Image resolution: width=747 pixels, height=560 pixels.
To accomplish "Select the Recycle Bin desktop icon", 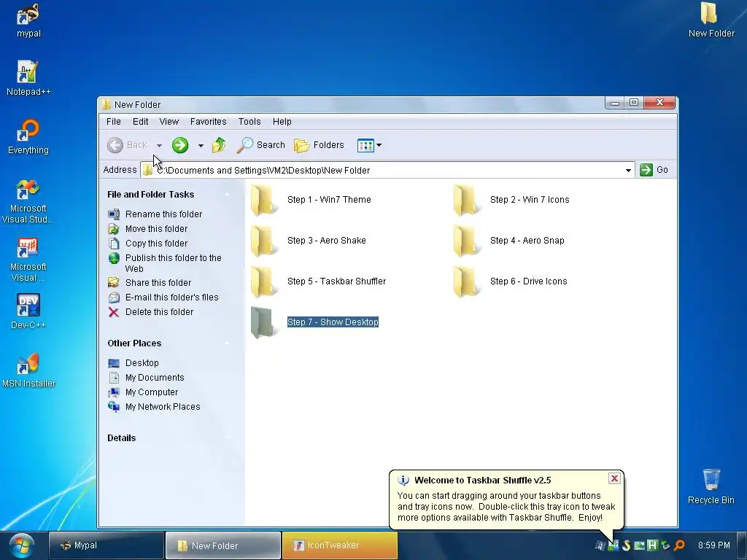I will [711, 486].
